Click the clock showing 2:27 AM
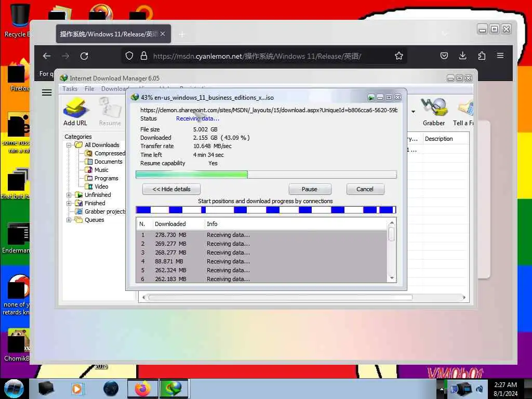This screenshot has width=532, height=399. (506, 385)
